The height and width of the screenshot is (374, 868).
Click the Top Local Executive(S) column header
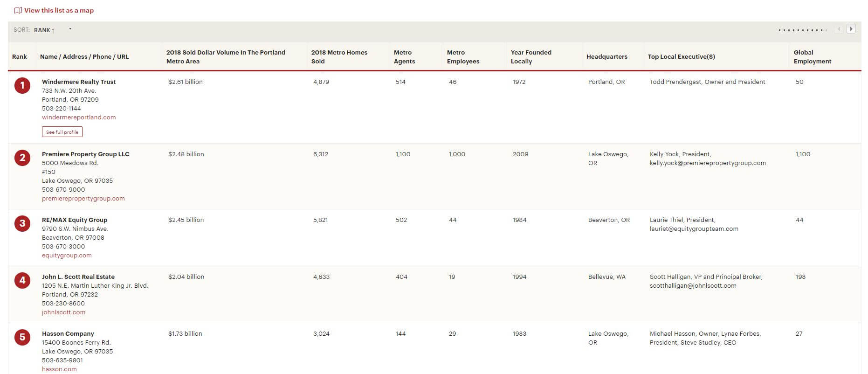point(682,56)
